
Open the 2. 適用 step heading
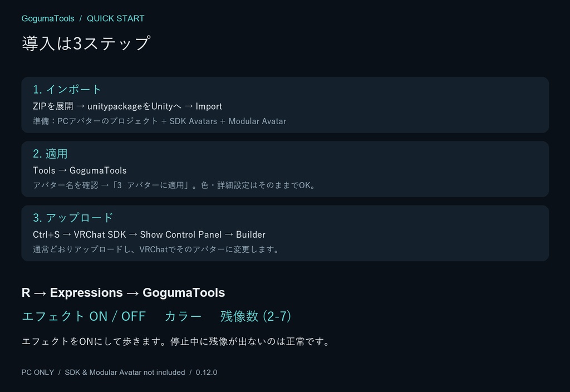[50, 154]
